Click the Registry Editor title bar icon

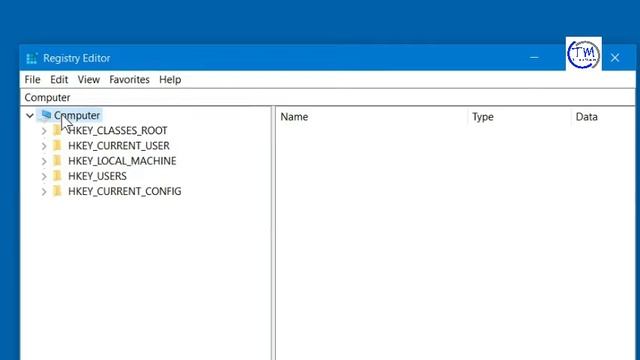pyautogui.click(x=31, y=58)
